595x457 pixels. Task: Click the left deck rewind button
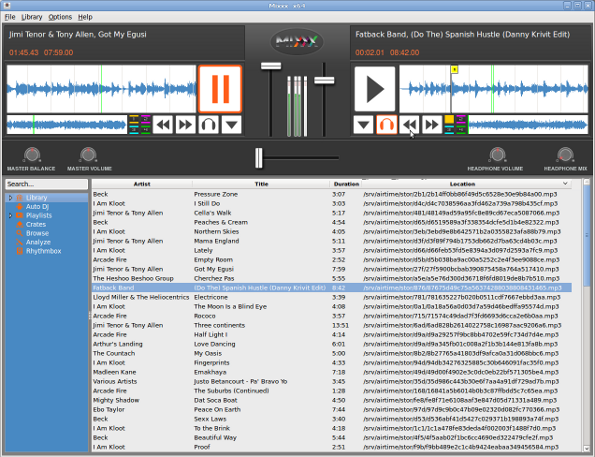[163, 124]
